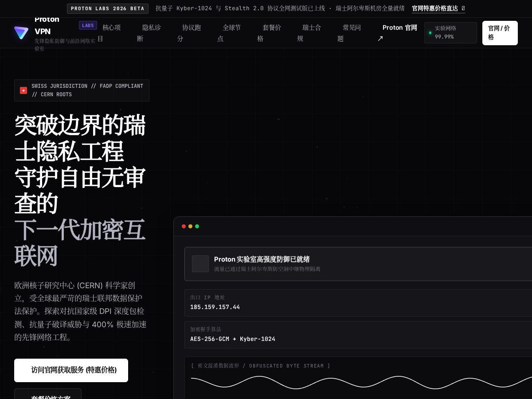Viewport: 532px width, 399px height.
Task: Select the exit IP 185.159.157.44
Action: 215,307
